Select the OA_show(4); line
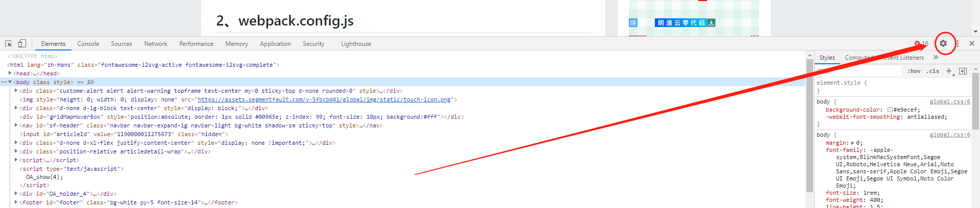The height and width of the screenshot is (208, 980). tap(44, 177)
